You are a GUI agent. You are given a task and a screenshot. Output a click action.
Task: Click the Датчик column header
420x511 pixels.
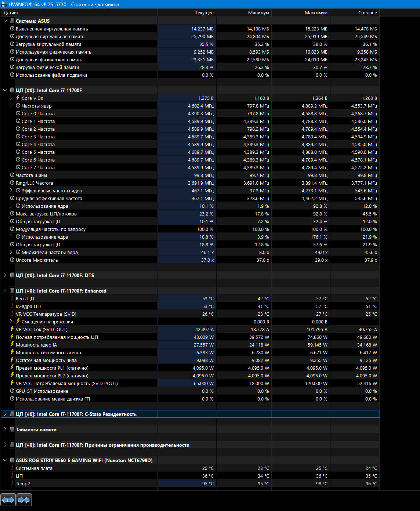[x=79, y=12]
